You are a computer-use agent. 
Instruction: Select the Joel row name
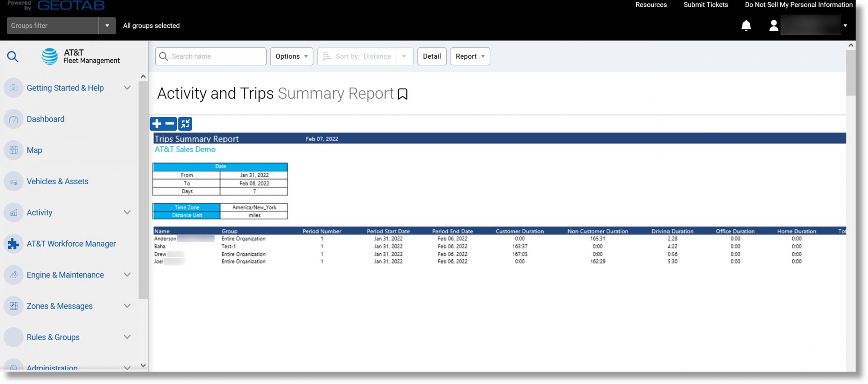pyautogui.click(x=159, y=262)
